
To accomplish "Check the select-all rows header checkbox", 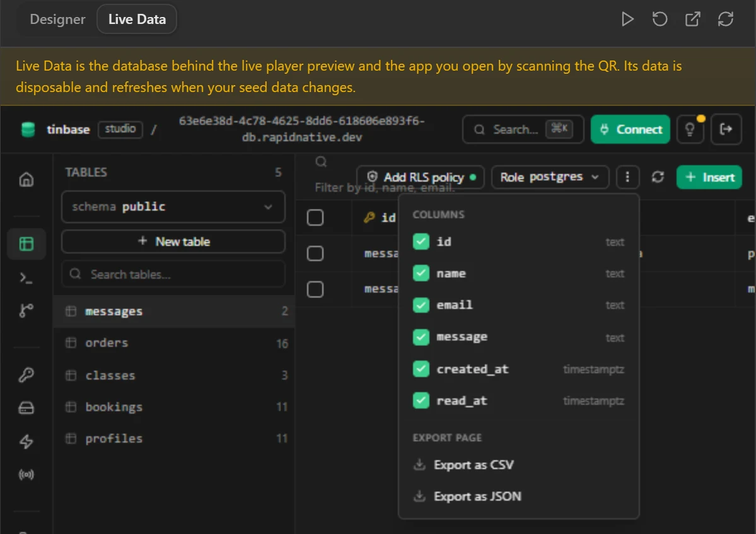I will [315, 218].
